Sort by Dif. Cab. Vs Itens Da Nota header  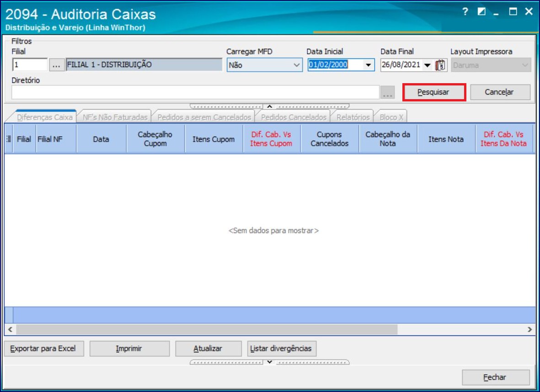click(504, 139)
